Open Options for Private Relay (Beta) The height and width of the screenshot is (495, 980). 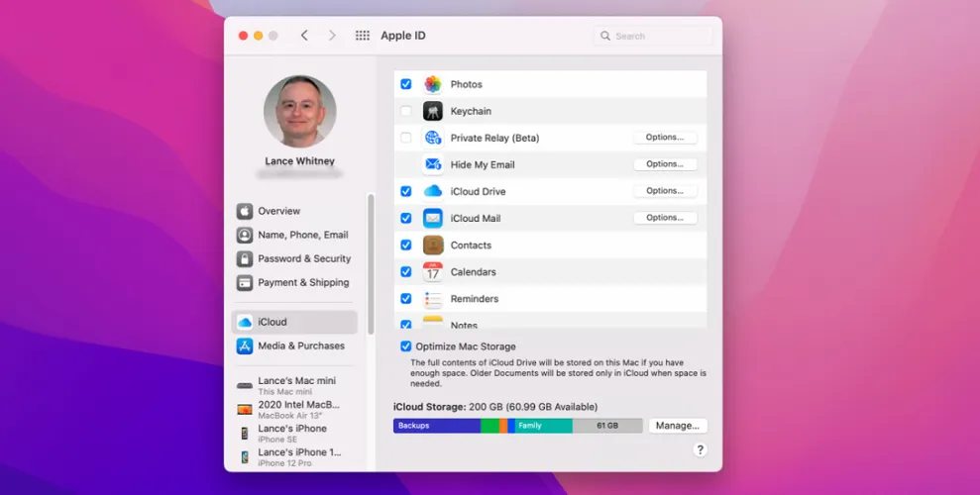click(x=665, y=138)
